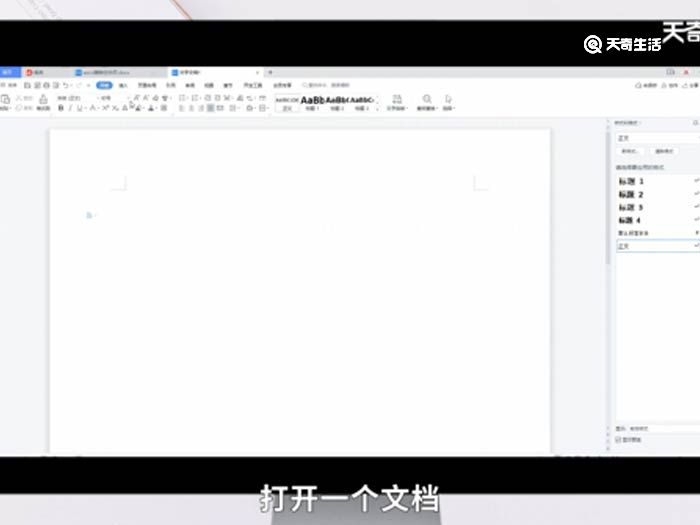Switch to the 页面布局 ribbon tab

147,85
